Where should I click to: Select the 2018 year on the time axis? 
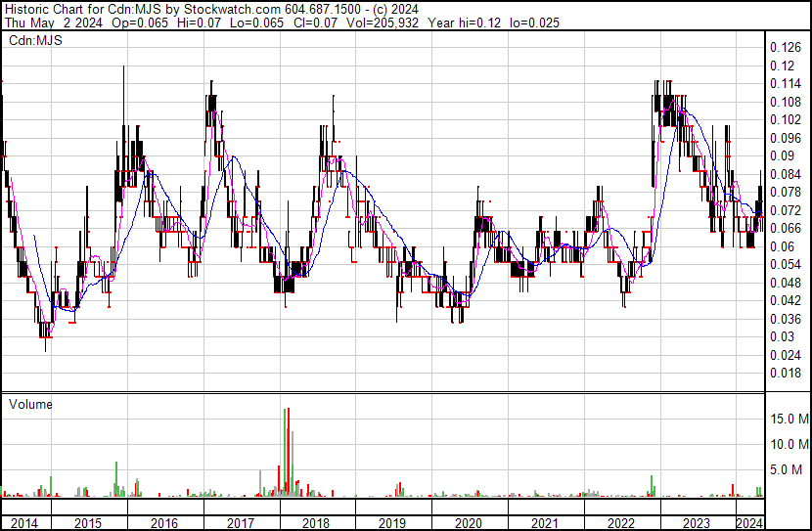315,523
